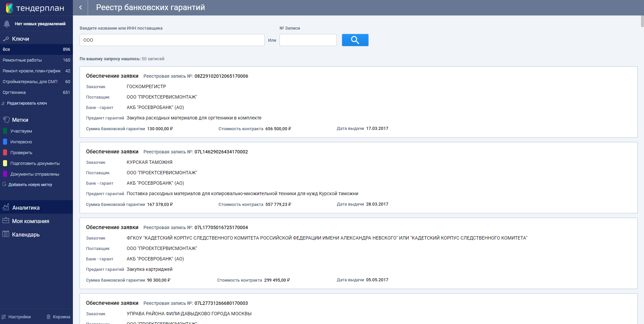Click the Нет новых уведомлений text
The image size is (644, 324).
coord(40,24)
